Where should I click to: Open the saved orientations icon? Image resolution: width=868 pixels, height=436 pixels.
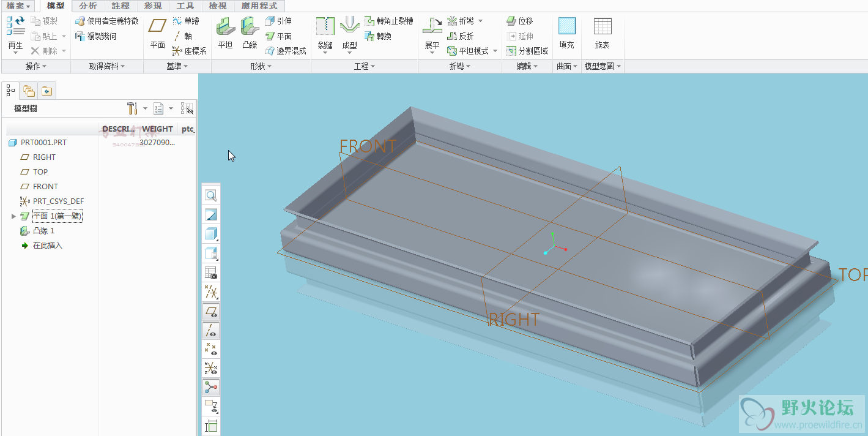point(211,253)
